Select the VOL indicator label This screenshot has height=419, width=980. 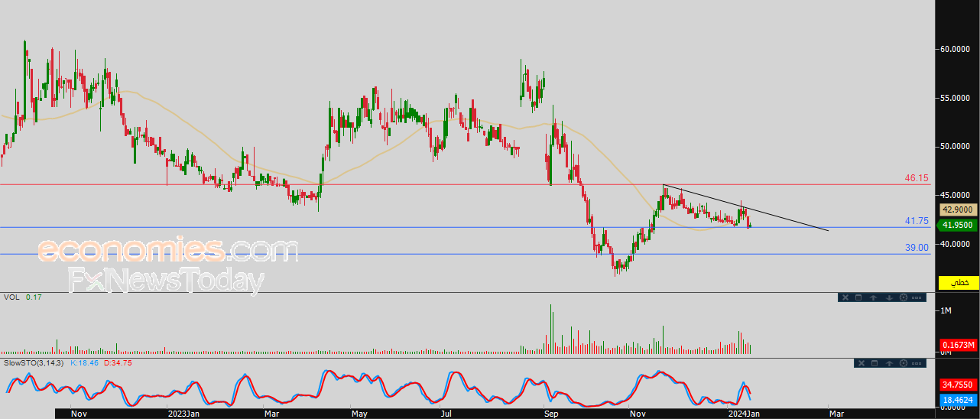pos(12,297)
